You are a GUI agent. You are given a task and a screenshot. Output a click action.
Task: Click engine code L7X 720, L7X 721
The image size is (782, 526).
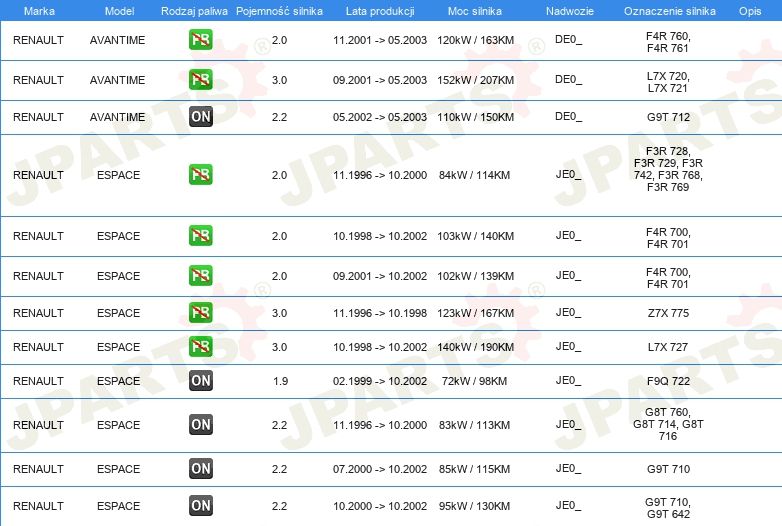click(x=668, y=82)
